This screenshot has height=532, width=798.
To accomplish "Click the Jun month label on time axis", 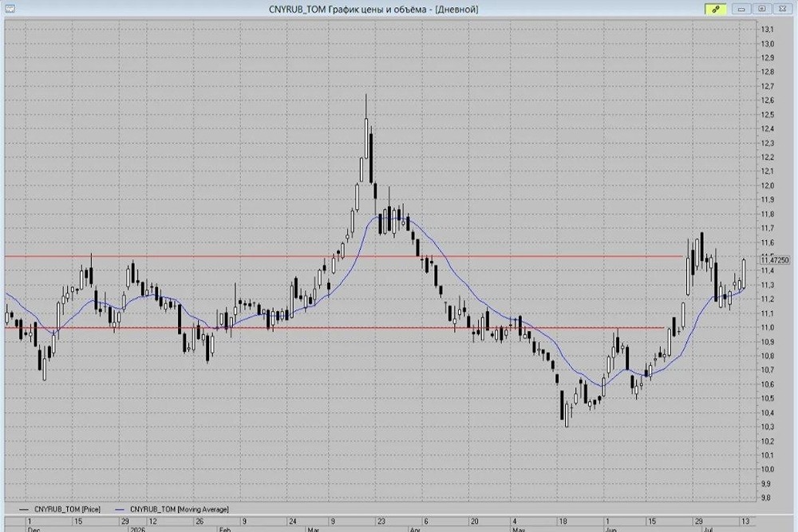I will point(610,530).
